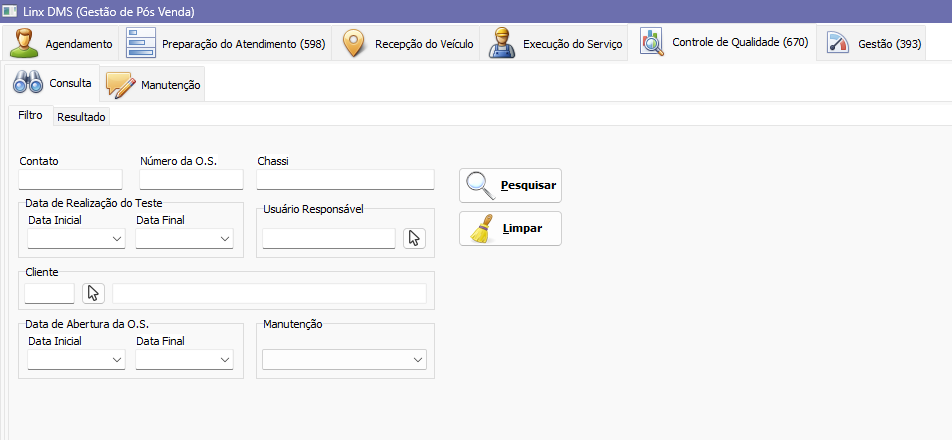This screenshot has width=952, height=440.
Task: Click the Manutenção pencil note icon
Action: click(x=120, y=85)
